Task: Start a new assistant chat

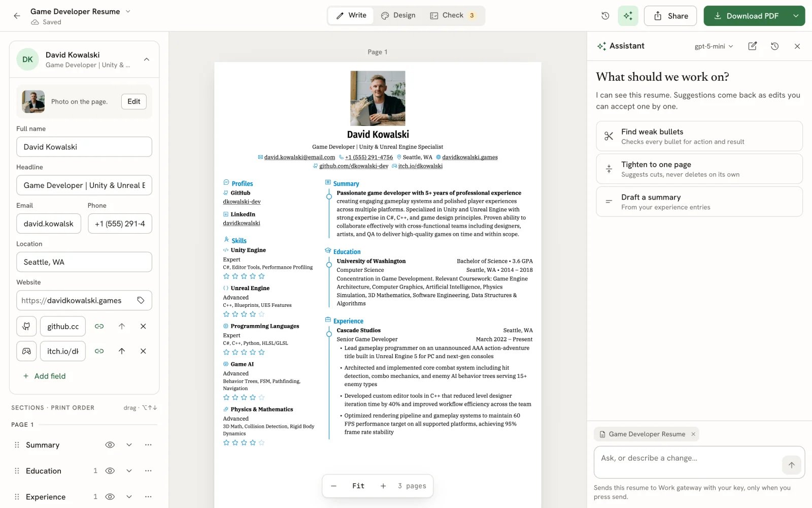Action: tap(752, 46)
